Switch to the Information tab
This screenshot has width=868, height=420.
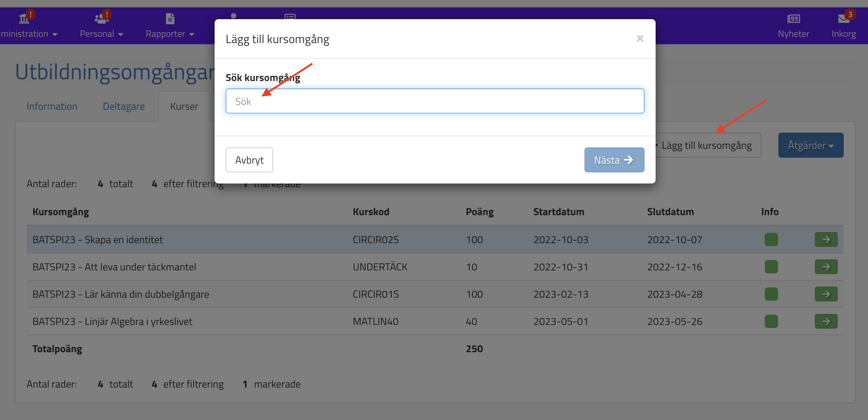52,106
